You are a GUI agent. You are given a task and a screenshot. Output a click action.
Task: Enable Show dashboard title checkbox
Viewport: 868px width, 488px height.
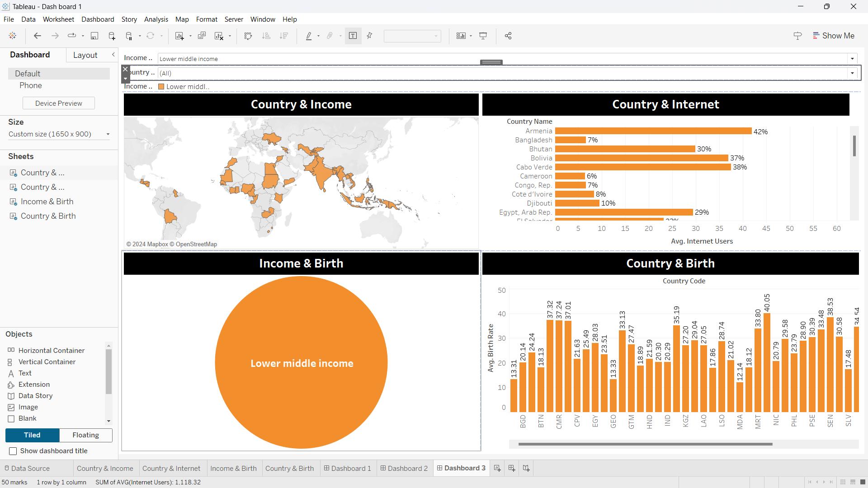pos(13,451)
